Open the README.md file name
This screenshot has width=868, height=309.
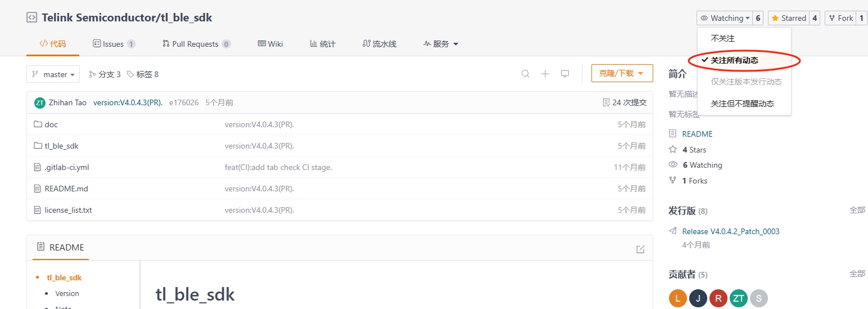66,189
